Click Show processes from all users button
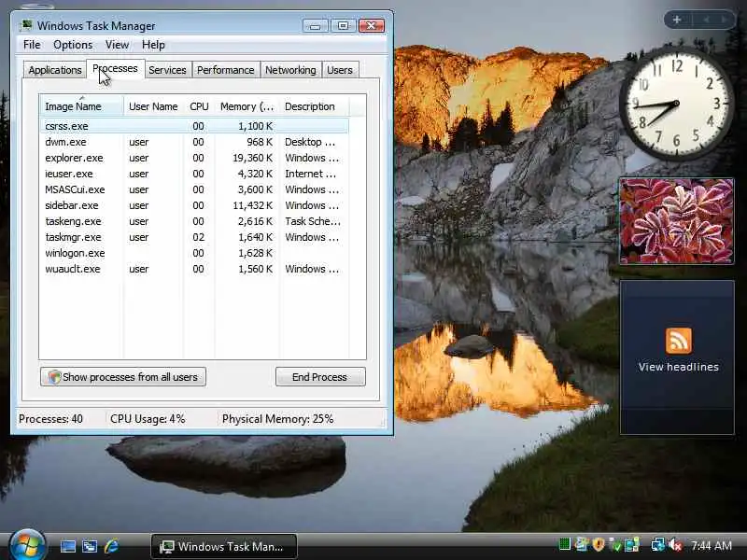 [x=123, y=377]
